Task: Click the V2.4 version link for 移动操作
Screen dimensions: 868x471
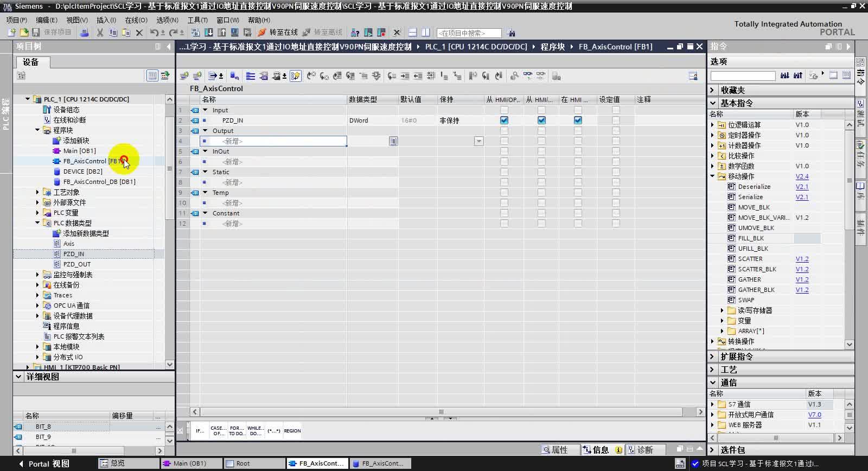Action: 802,176
